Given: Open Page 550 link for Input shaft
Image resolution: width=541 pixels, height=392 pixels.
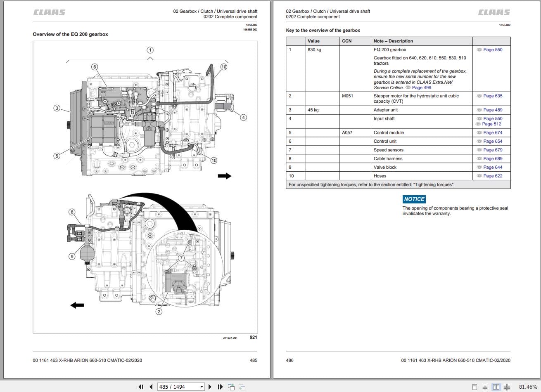Looking at the screenshot, I should (x=493, y=118).
